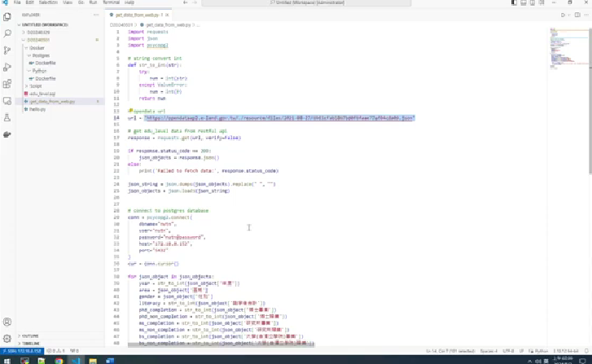Go forward with the navigation arrow
This screenshot has height=364, width=592.
coord(195,2)
